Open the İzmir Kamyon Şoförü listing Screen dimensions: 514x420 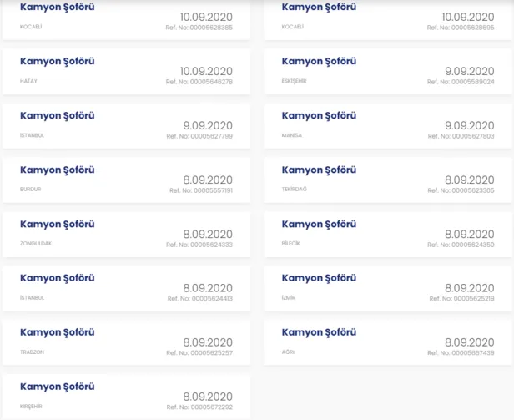point(319,278)
